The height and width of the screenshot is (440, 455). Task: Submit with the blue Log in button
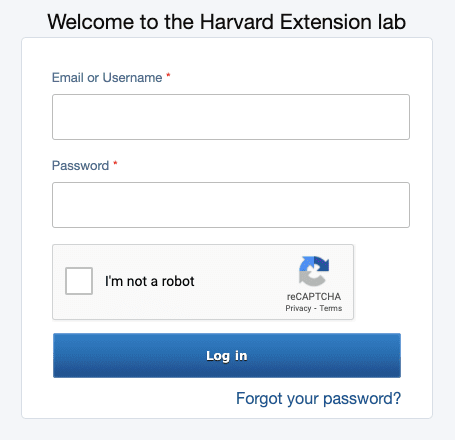[227, 355]
